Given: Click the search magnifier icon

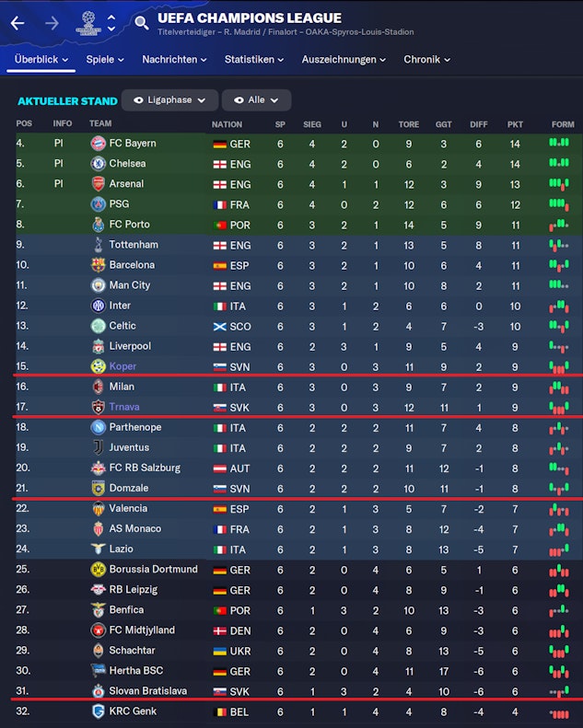Looking at the screenshot, I should click(x=141, y=23).
